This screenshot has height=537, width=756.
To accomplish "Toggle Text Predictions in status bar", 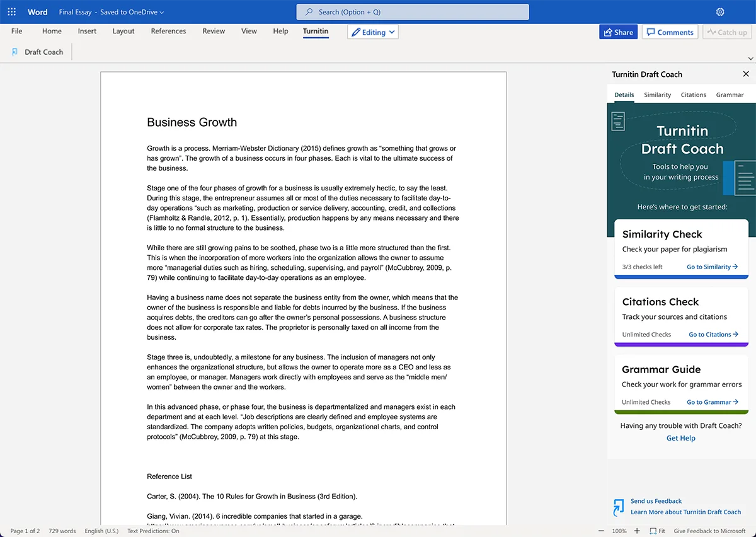I will [x=153, y=531].
